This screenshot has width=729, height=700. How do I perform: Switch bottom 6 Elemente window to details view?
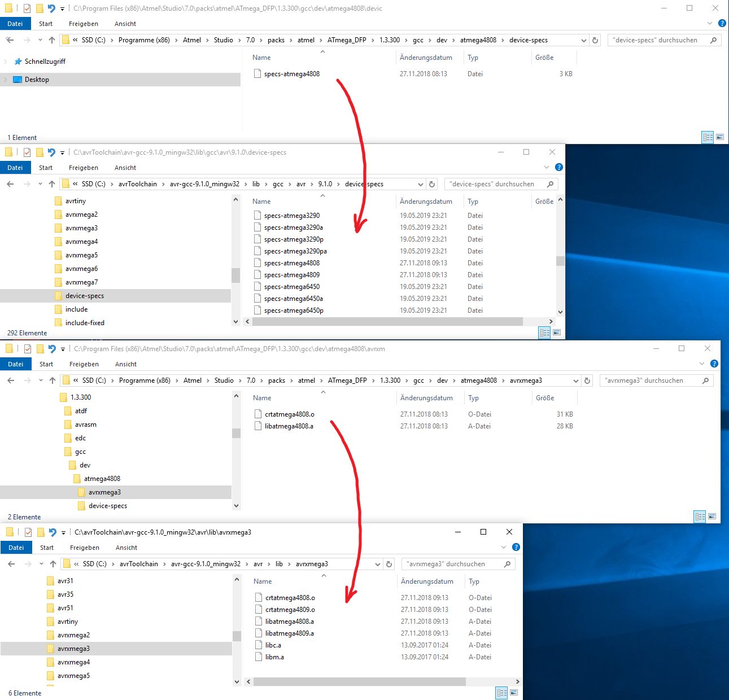(x=501, y=693)
